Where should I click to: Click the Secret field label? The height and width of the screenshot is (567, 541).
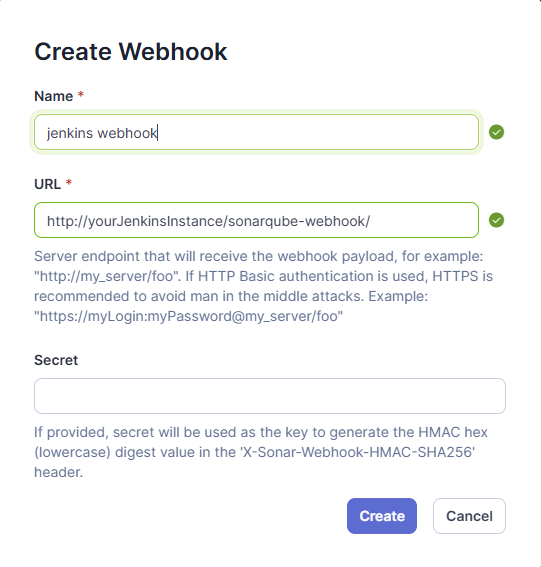click(56, 360)
